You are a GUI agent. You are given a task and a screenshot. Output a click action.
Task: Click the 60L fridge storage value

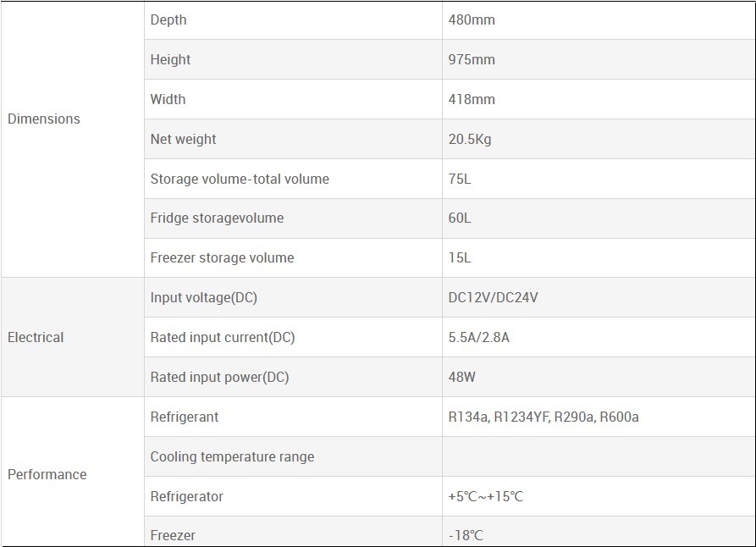coord(460,218)
